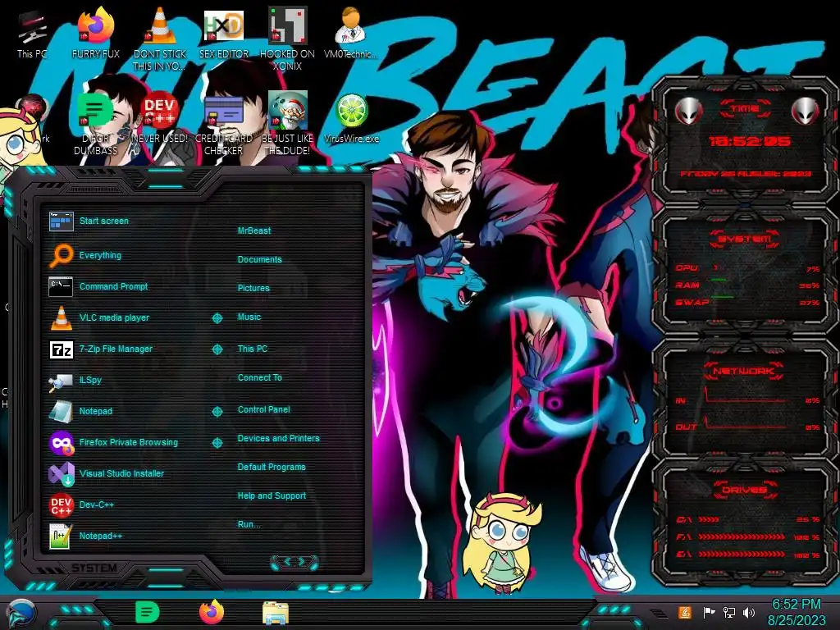Select the VM0Technic desktop icon
Screen dimensions: 840x630
pos(351,33)
